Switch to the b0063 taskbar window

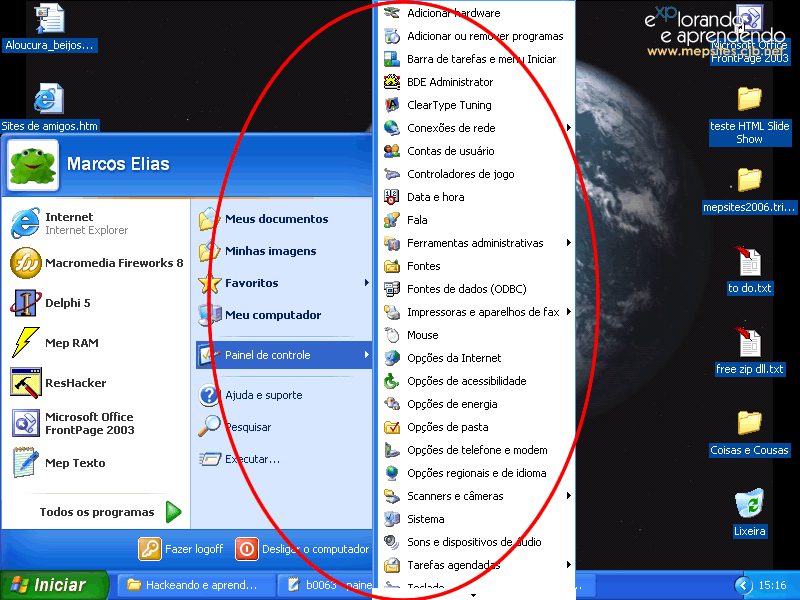point(327,585)
